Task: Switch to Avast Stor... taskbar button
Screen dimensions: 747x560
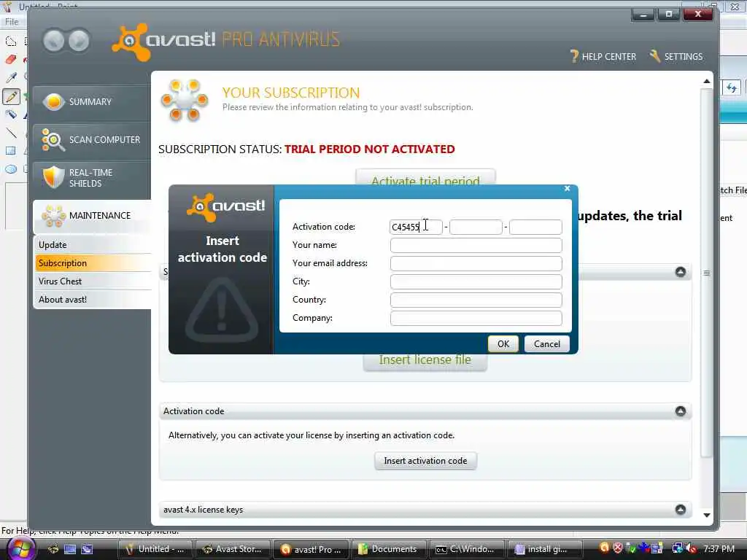Action: 233,549
